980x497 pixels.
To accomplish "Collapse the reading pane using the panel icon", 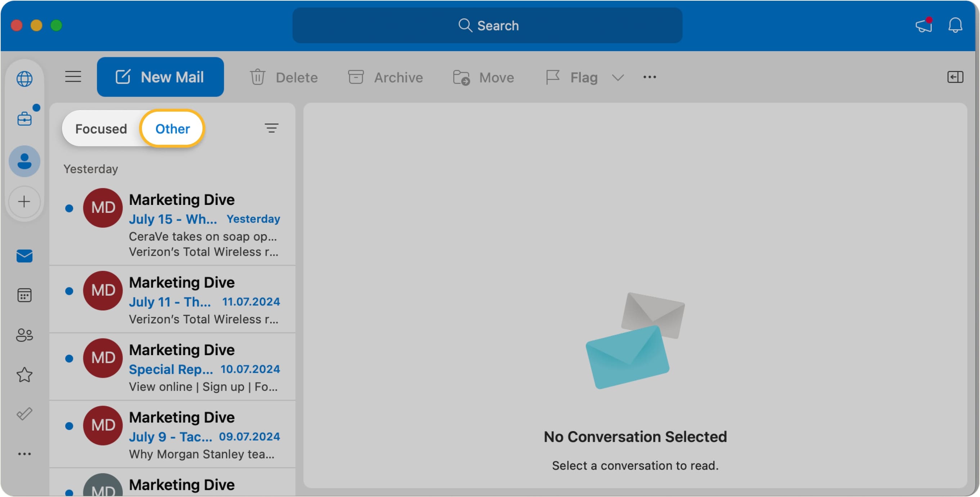I will coord(955,77).
